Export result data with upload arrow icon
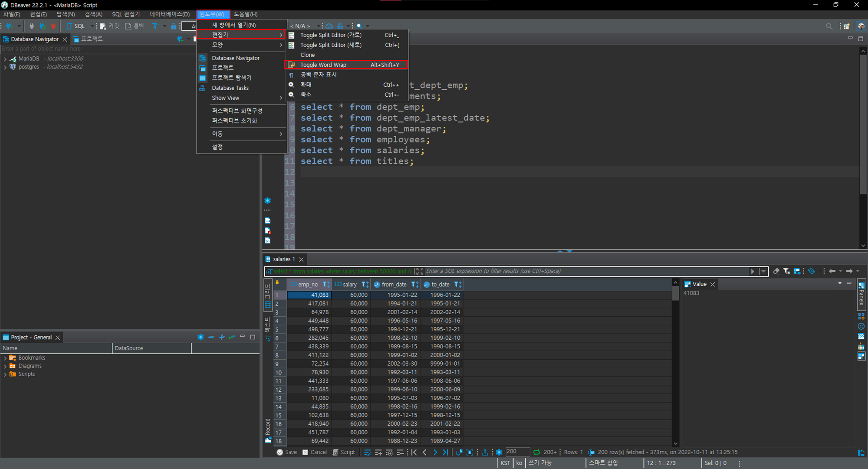The image size is (868, 469). point(485,452)
